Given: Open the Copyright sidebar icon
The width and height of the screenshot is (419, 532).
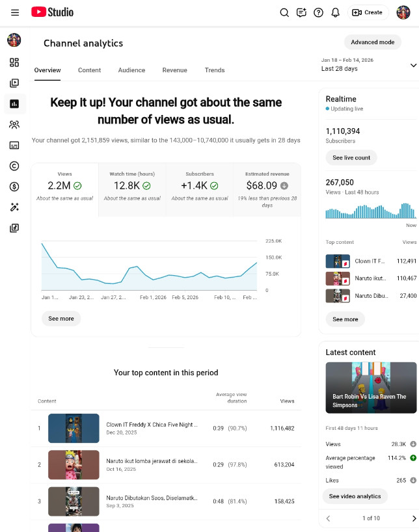Looking at the screenshot, I should pos(14,166).
